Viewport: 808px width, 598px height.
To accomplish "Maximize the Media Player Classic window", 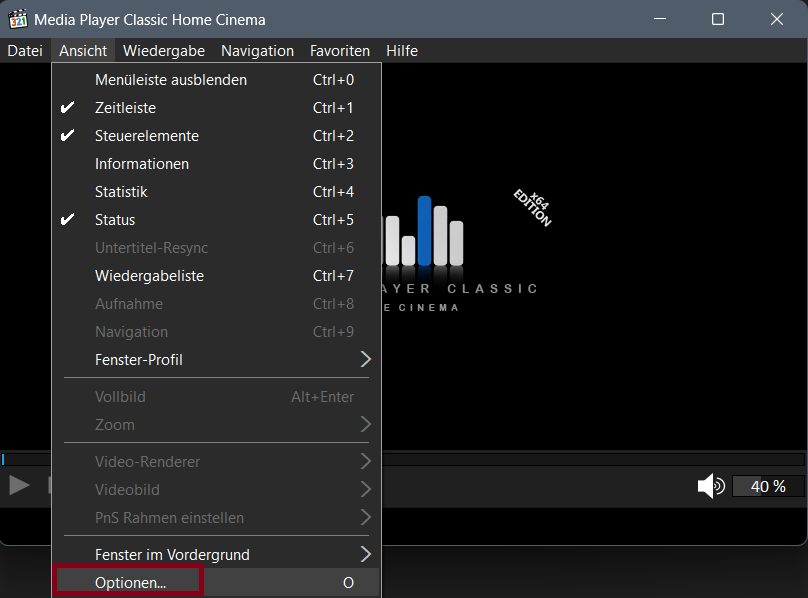I will (718, 19).
